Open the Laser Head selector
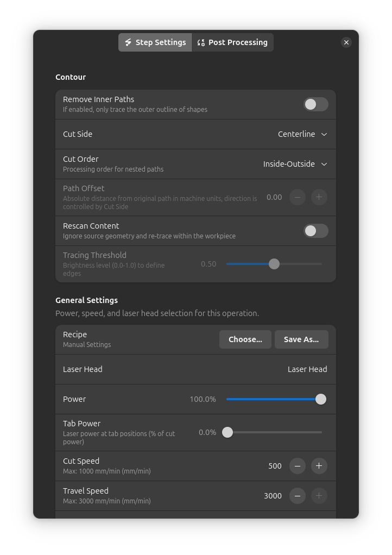 point(307,369)
